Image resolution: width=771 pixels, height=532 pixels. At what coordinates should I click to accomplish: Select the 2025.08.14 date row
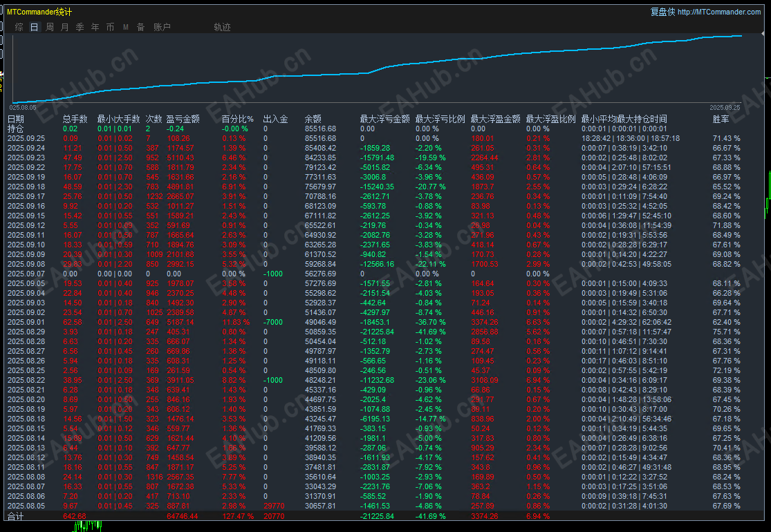(26, 438)
